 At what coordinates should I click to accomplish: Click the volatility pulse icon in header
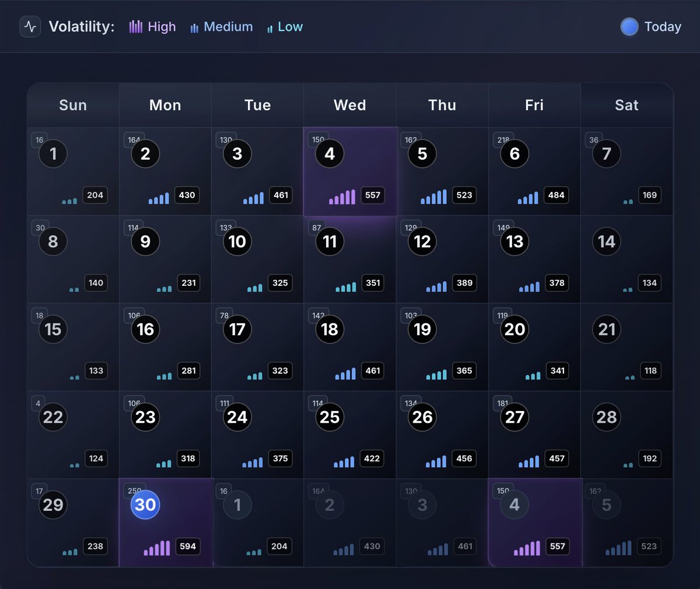30,27
